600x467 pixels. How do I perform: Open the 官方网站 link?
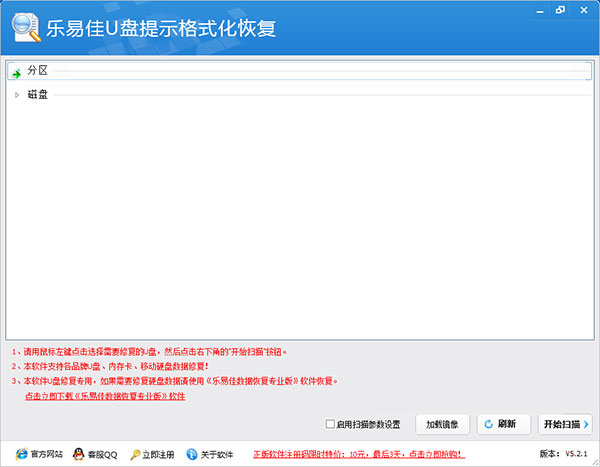tap(47, 454)
